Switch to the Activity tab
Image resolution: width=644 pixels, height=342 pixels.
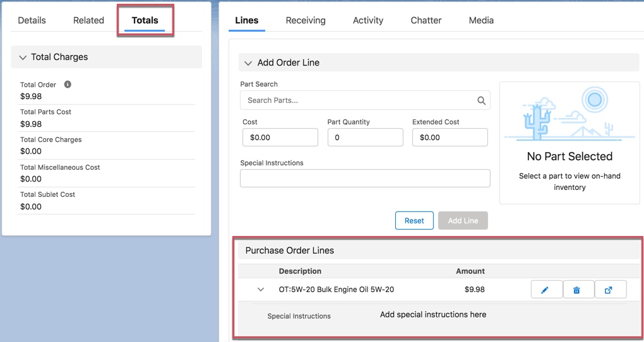[x=368, y=20]
